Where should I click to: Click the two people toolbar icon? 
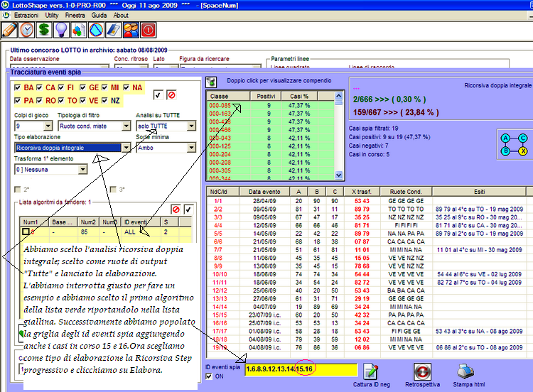pyautogui.click(x=131, y=30)
